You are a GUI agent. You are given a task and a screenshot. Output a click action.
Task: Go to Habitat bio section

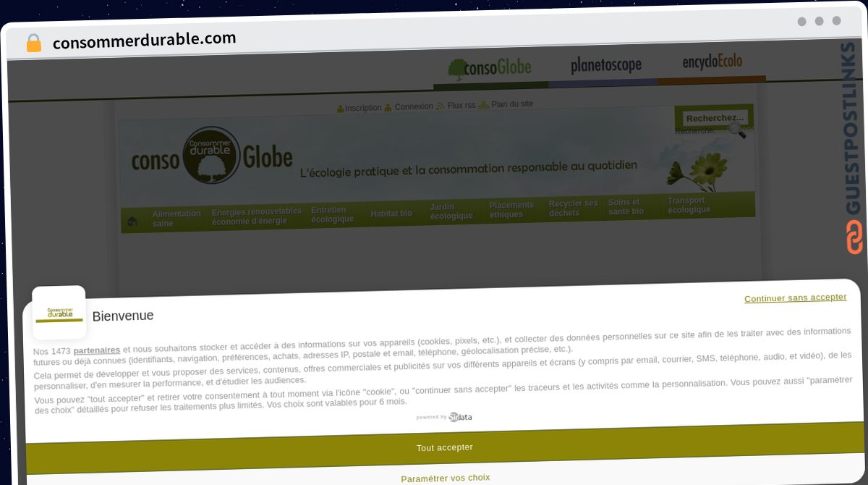click(391, 214)
